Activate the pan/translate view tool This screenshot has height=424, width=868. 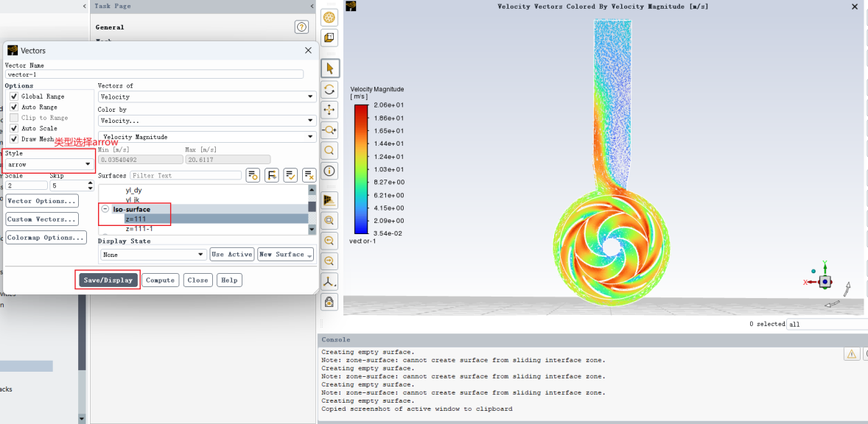click(x=330, y=110)
